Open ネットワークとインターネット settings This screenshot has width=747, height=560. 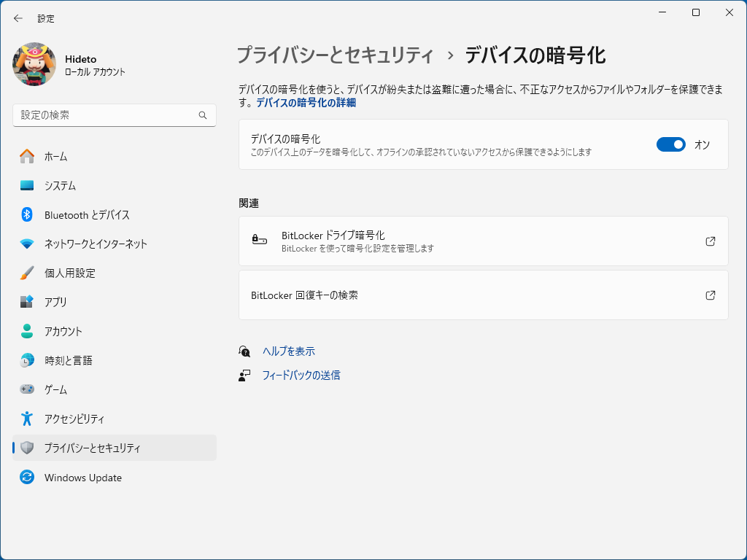(x=93, y=244)
